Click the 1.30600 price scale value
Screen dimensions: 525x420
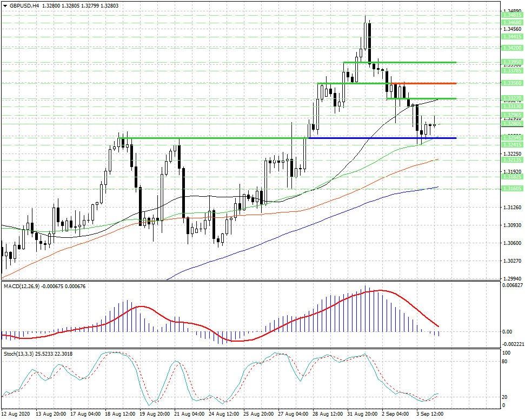coord(512,243)
